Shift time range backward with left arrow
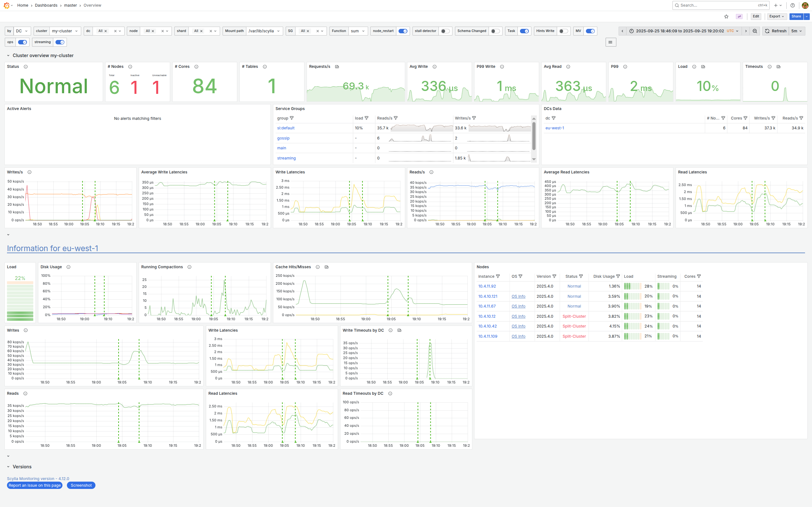 coord(622,31)
